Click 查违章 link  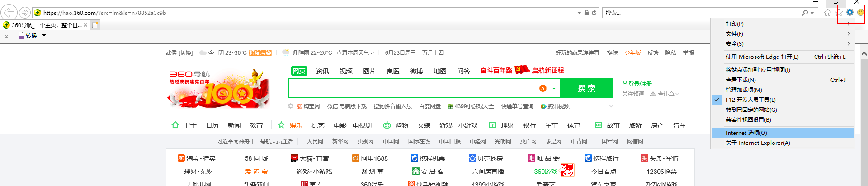click(665, 94)
